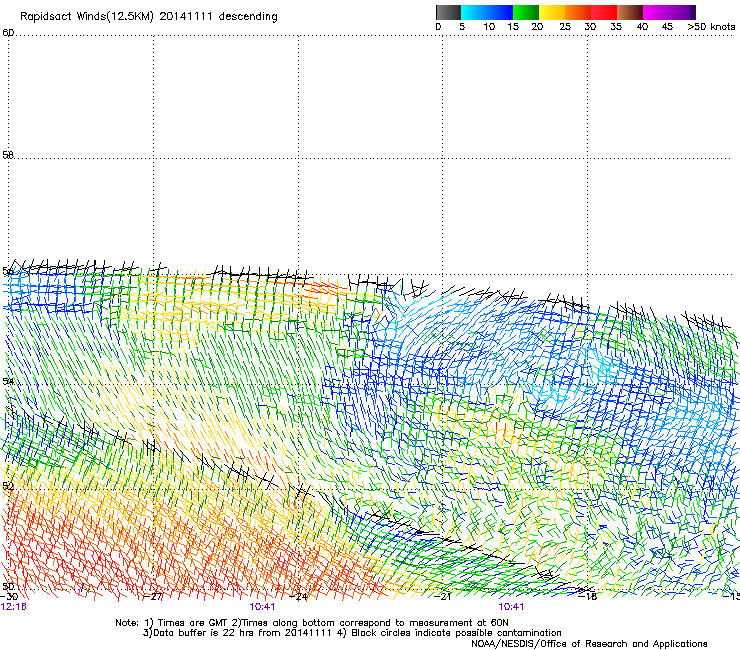740x650 pixels.
Task: Click the note 'Black circles indicate possible contamination'
Action: coord(456,633)
